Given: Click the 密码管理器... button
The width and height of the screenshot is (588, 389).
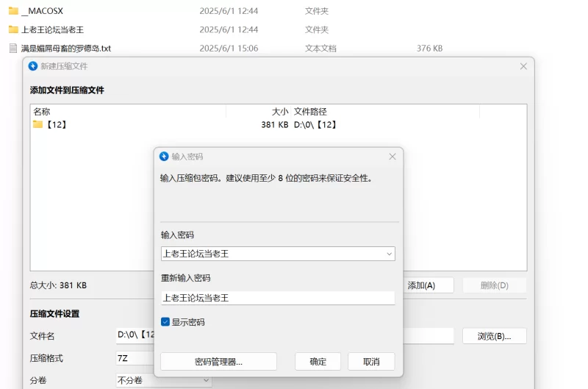Looking at the screenshot, I should coord(218,362).
